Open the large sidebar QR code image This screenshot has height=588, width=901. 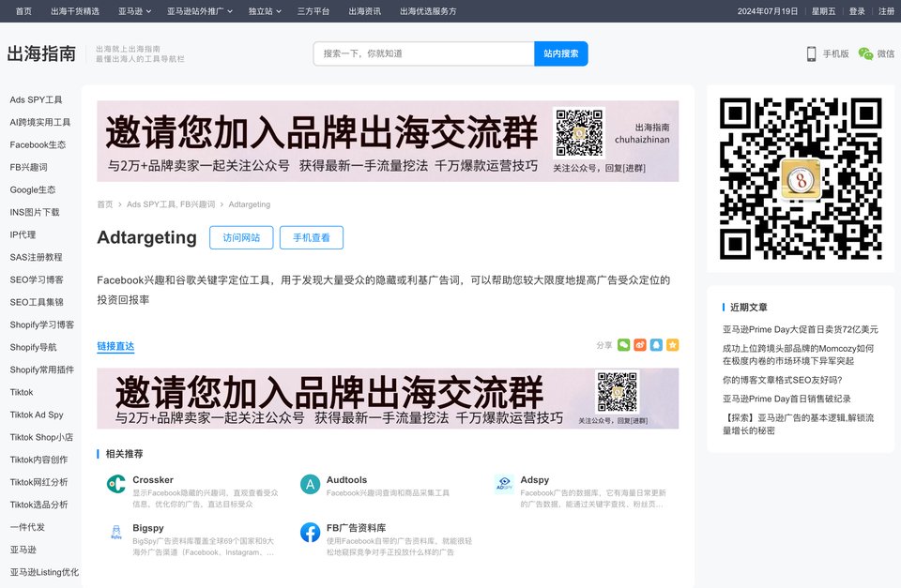(x=801, y=178)
